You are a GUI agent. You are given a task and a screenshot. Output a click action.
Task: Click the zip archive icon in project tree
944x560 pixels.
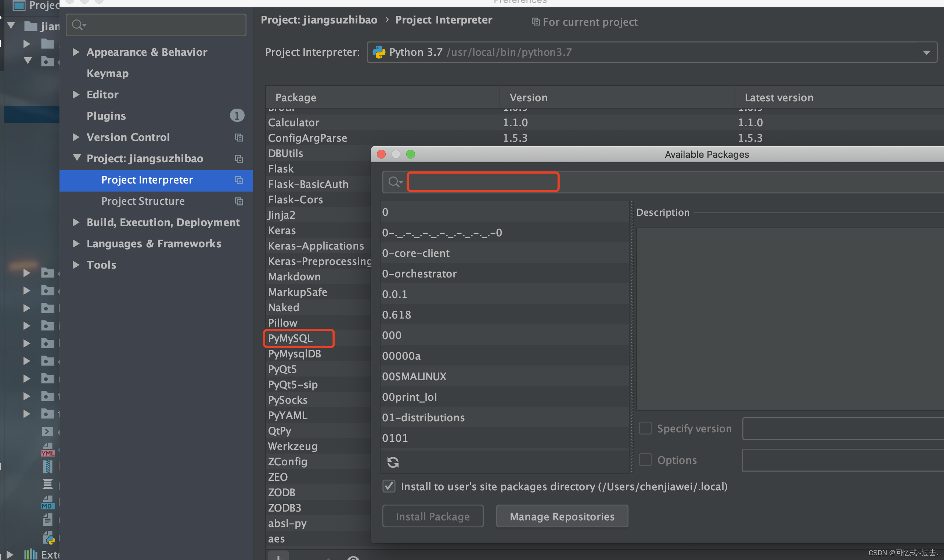(48, 467)
